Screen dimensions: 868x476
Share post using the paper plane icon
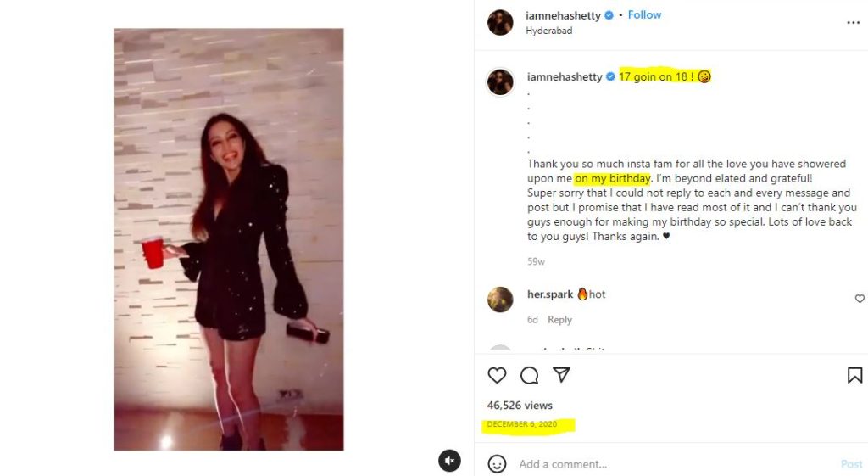pyautogui.click(x=561, y=375)
